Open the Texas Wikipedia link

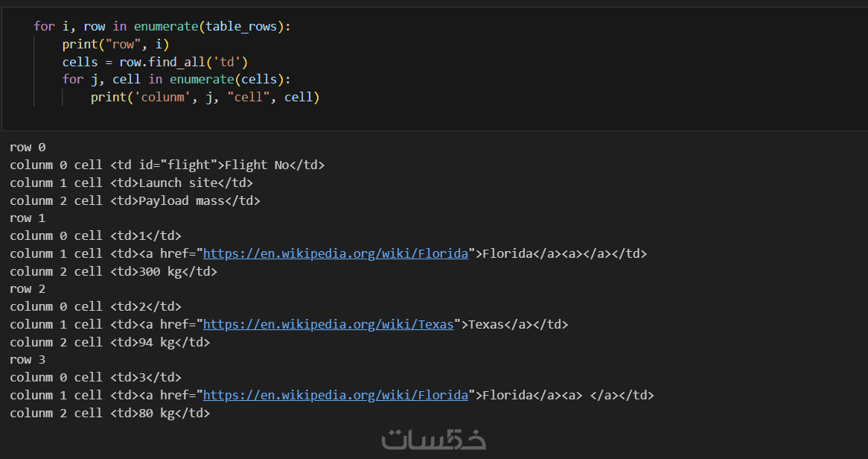coord(328,324)
